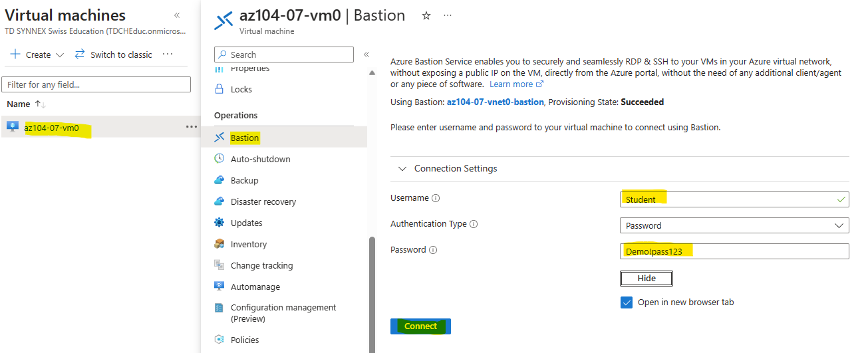Click the resource menu scrollbar thumb
This screenshot has height=353, width=868.
click(x=372, y=294)
